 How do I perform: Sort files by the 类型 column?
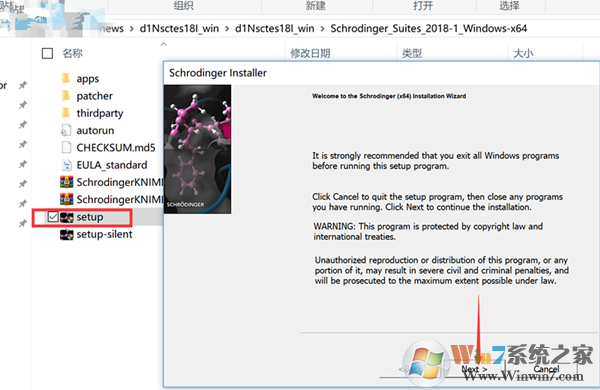pos(412,54)
